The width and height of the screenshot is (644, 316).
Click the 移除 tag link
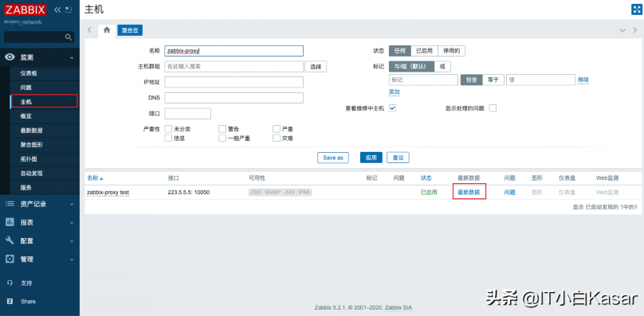coord(583,80)
